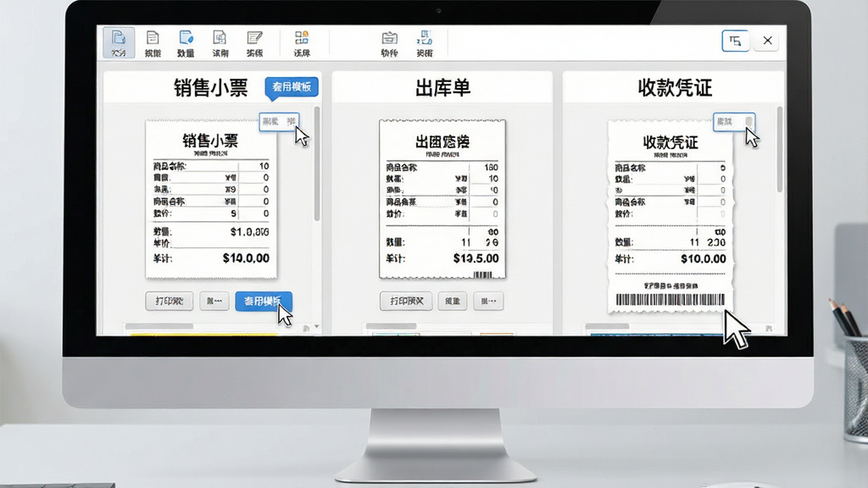This screenshot has height=488, width=868.
Task: Click the horizontal scrollbar below the 收款凭证 panel
Action: click(x=607, y=326)
